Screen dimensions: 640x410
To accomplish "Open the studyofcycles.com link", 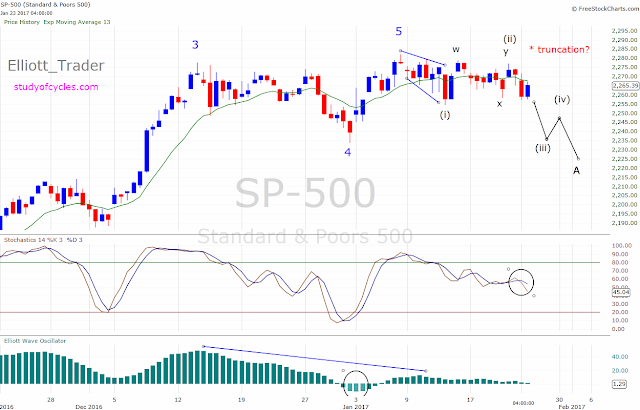I will pos(56,87).
